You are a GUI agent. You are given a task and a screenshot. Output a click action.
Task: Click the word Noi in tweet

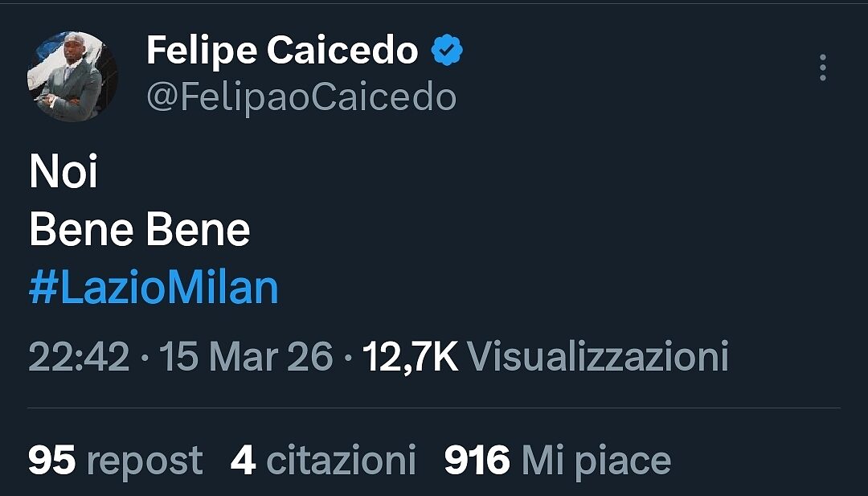[x=63, y=172]
